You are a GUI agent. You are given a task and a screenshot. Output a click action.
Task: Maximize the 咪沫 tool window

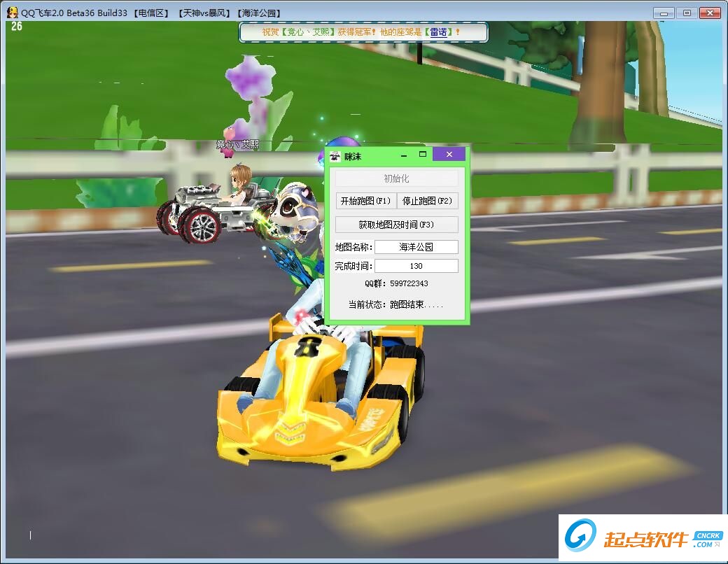click(423, 154)
